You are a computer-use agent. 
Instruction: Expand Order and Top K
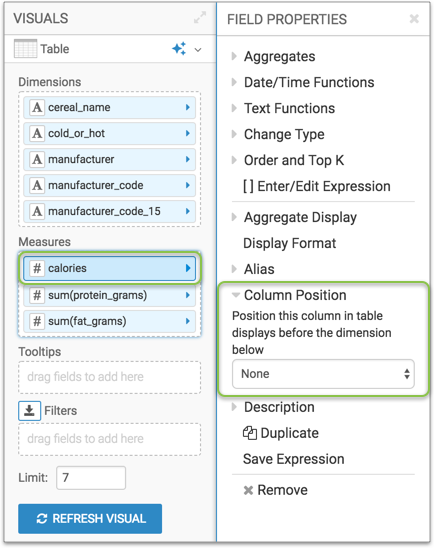288,160
